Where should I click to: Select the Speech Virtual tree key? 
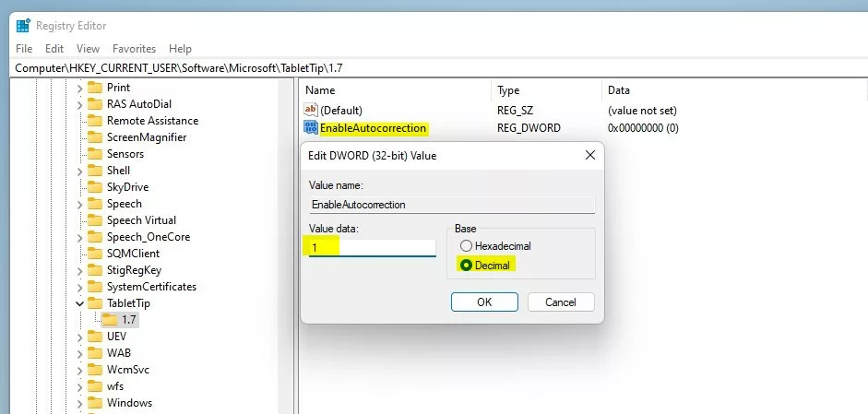point(141,220)
